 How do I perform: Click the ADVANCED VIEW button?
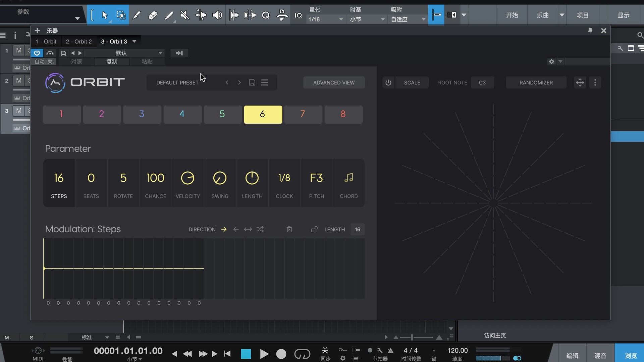[x=334, y=82]
